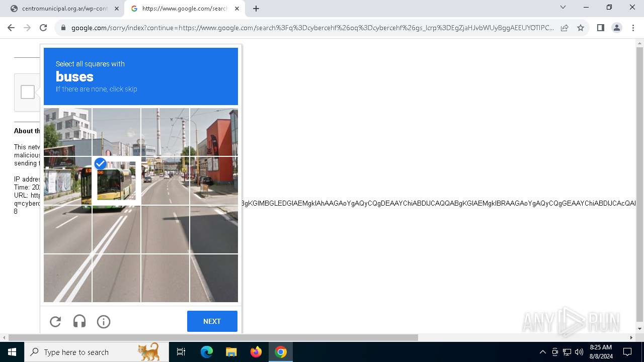
Task: Open File Explorer from taskbar
Action: 231,352
